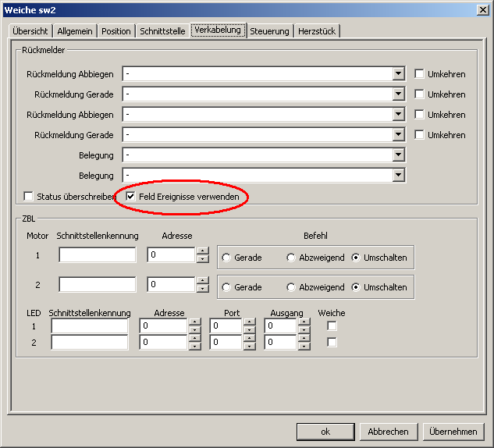Increase LED 1 Adresse spinner value

pyautogui.click(x=195, y=322)
